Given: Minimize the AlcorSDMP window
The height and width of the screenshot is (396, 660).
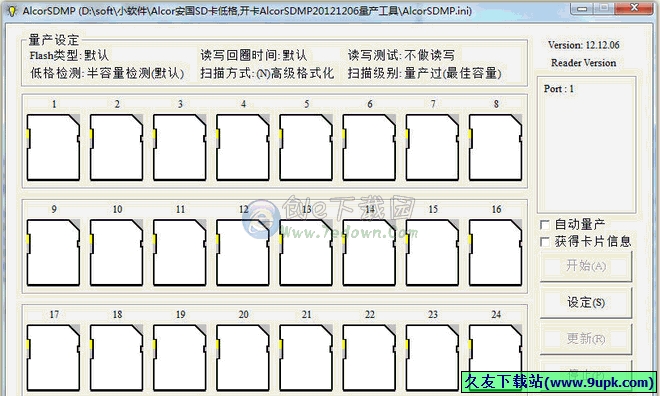Looking at the screenshot, I should click(583, 8).
